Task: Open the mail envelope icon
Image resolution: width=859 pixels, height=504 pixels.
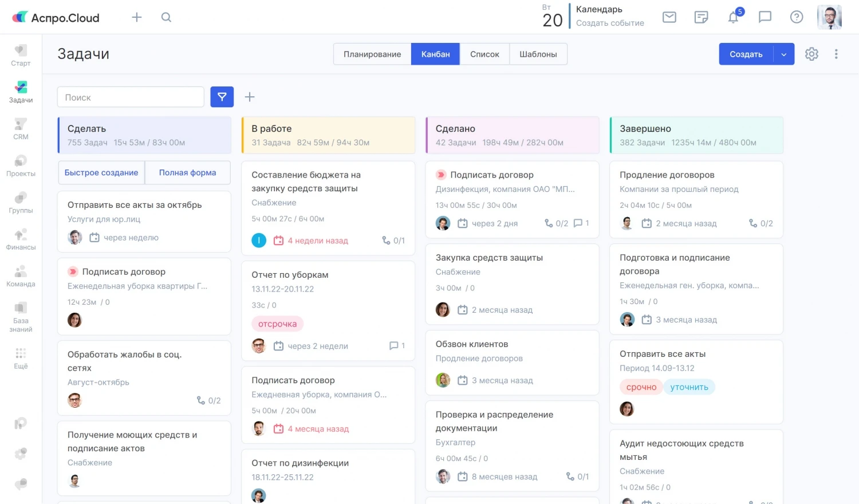Action: coord(669,17)
